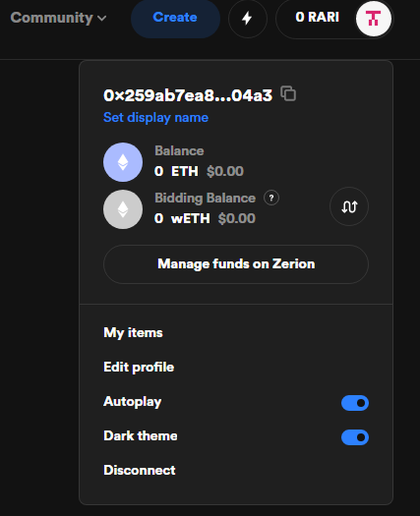Click the 0 RARI balance pill
The image size is (420, 516).
(x=335, y=18)
